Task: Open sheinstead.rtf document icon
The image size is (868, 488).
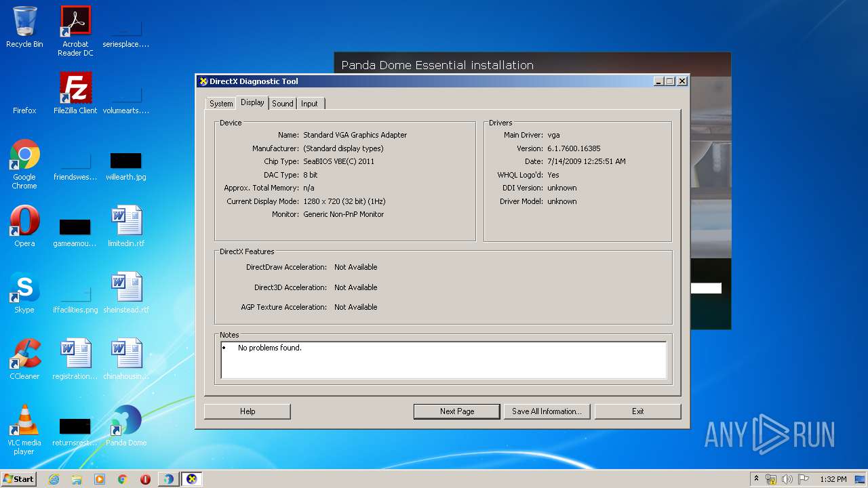Action: [126, 293]
